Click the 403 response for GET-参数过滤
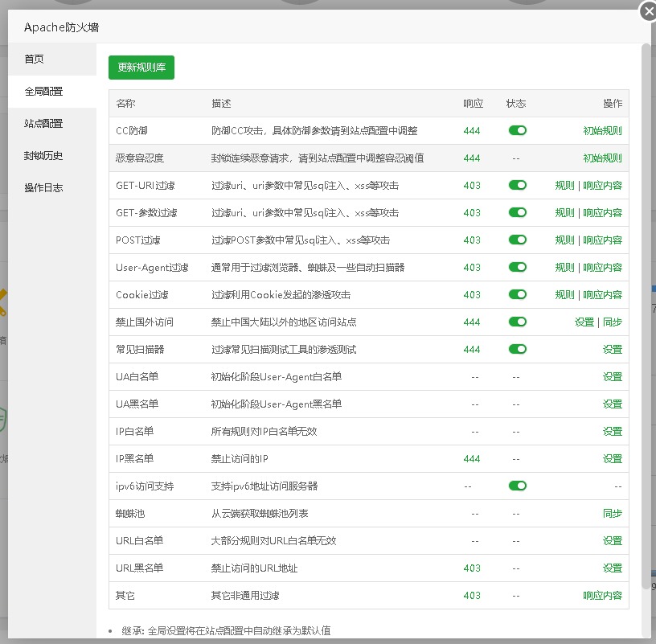Screen dimensions: 656x644 click(x=472, y=213)
